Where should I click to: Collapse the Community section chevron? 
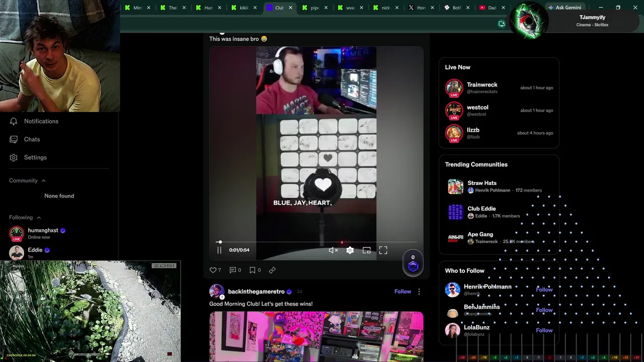click(43, 180)
